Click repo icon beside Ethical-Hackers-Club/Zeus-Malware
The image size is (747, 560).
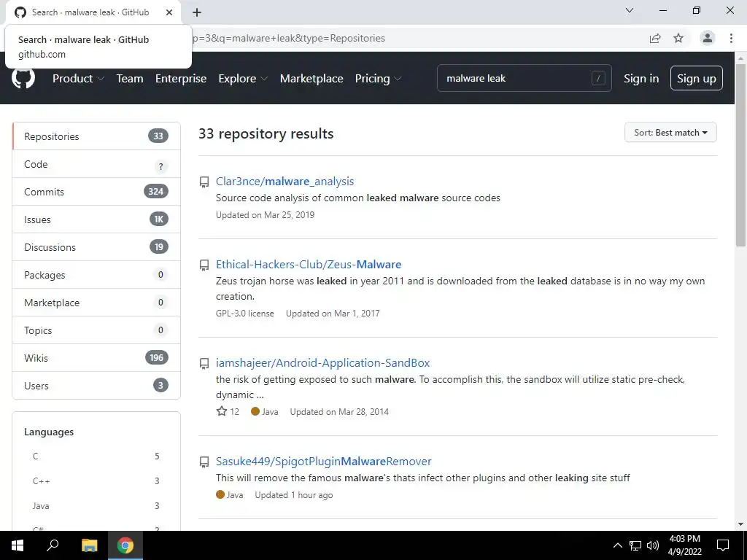coord(204,265)
